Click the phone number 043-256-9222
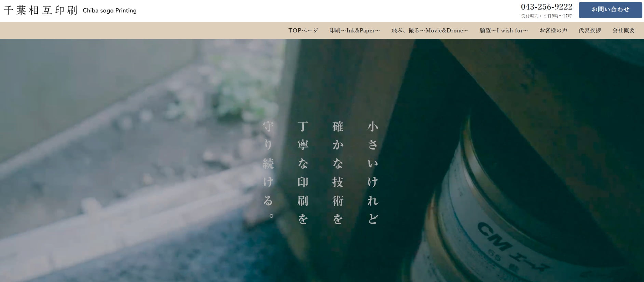Viewport: 644px width, 282px height. click(x=546, y=7)
